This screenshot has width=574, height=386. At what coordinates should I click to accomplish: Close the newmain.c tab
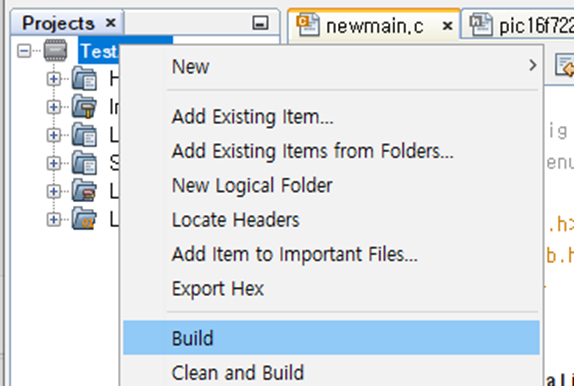(447, 26)
